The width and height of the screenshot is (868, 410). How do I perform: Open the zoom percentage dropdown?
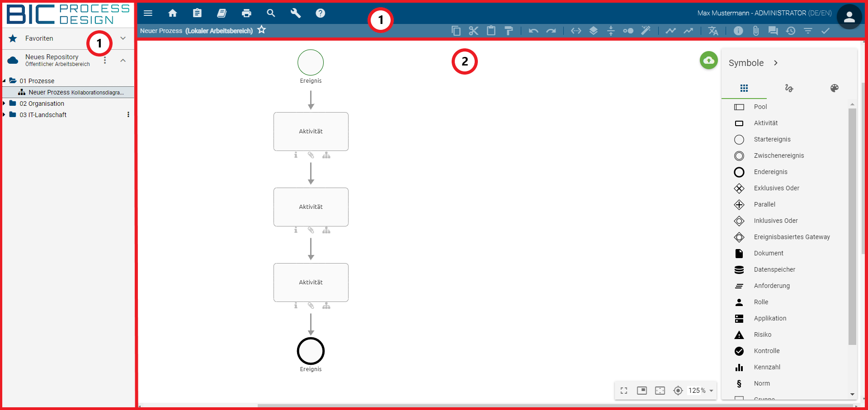[x=711, y=391]
